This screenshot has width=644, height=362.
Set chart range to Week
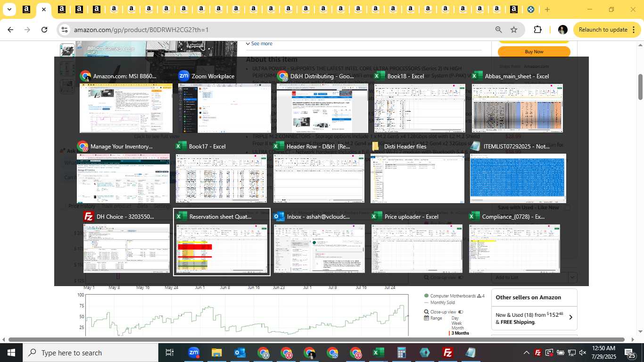(457, 323)
